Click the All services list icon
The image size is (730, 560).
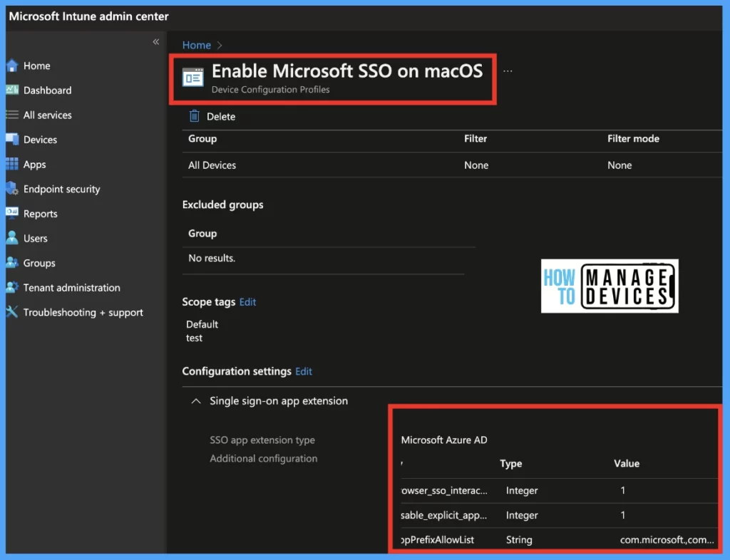(12, 115)
